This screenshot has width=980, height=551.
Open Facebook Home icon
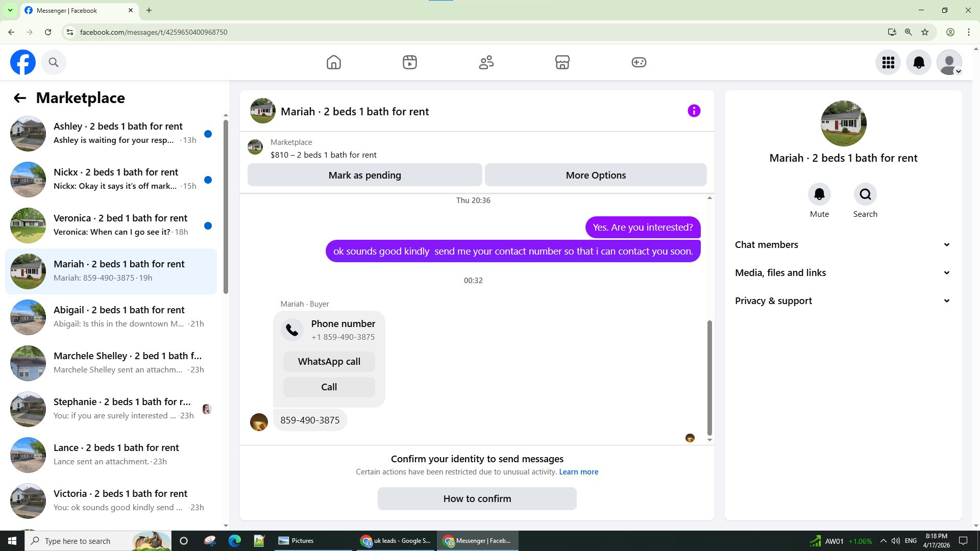(333, 62)
